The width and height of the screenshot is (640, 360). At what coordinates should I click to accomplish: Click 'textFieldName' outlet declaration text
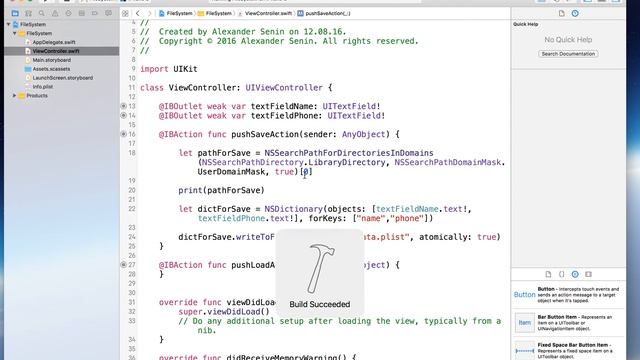pyautogui.click(x=282, y=106)
